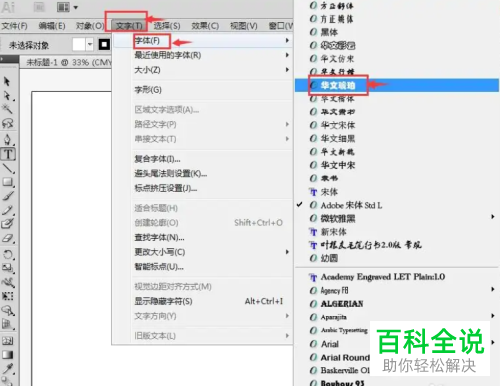
Task: Expand the 大小(Z) submenu arrow
Action: (x=287, y=70)
